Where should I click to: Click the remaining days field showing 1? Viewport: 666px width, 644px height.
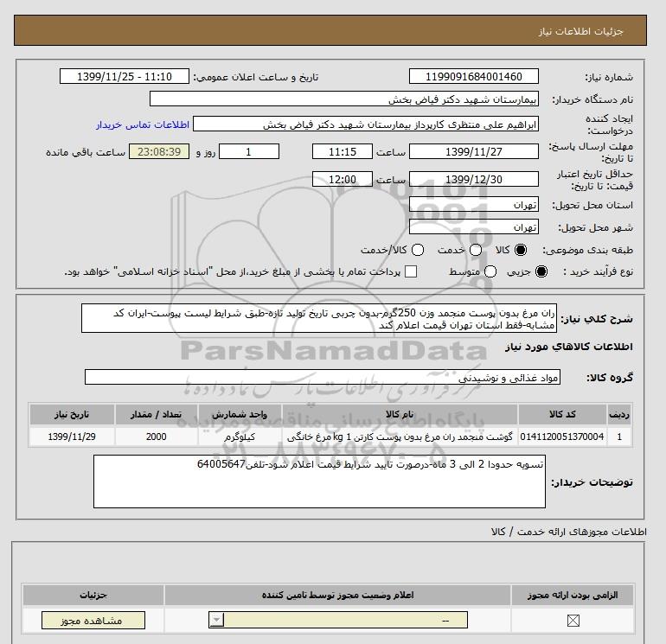coord(249,152)
